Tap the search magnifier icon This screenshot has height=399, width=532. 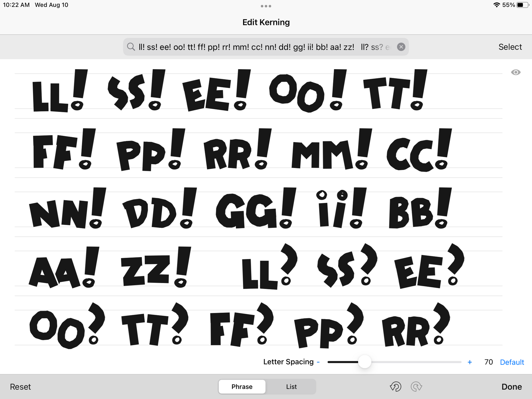point(131,47)
